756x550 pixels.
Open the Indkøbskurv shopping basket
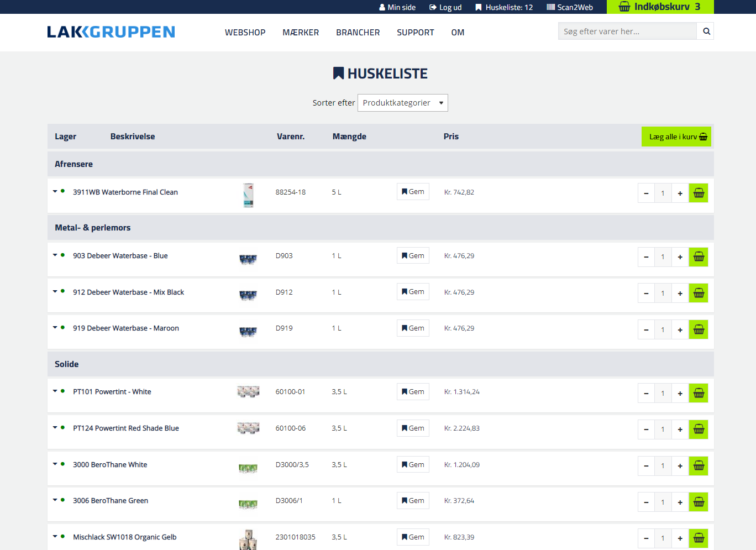point(660,7)
